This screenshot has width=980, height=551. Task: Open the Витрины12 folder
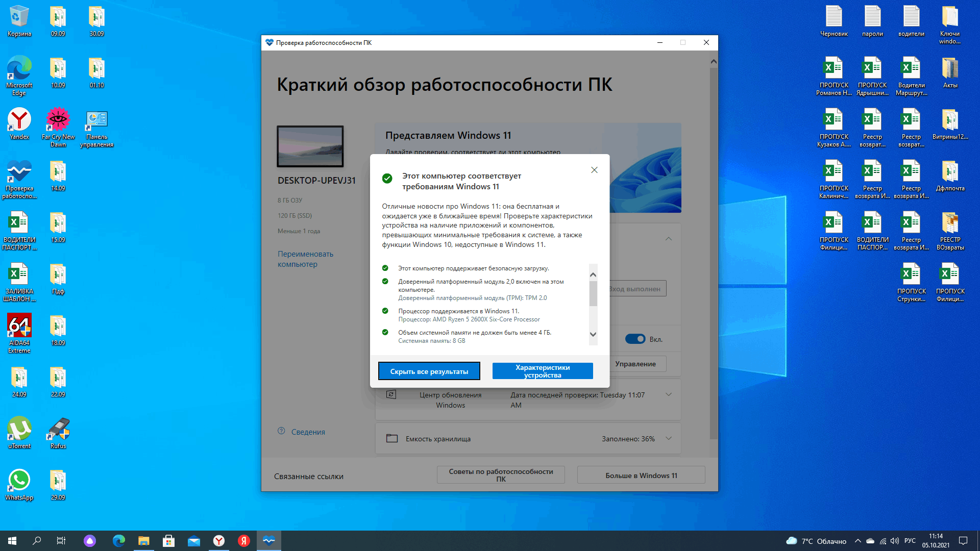(950, 124)
